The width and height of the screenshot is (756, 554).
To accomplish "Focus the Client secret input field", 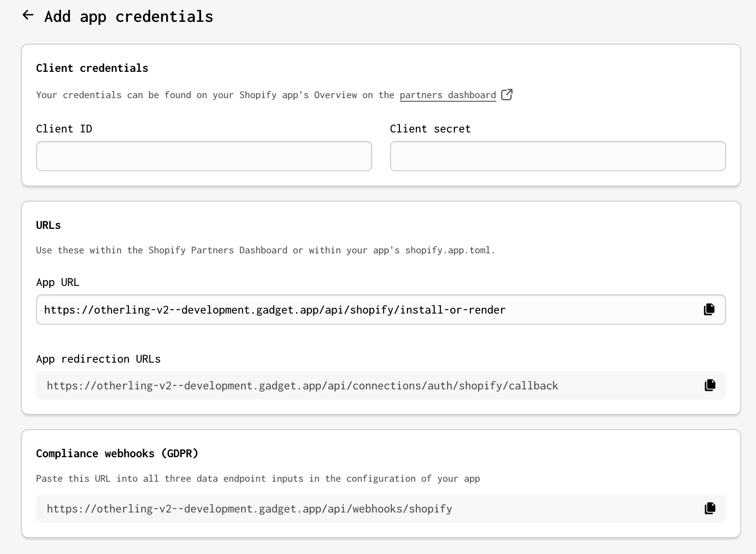I will click(558, 156).
